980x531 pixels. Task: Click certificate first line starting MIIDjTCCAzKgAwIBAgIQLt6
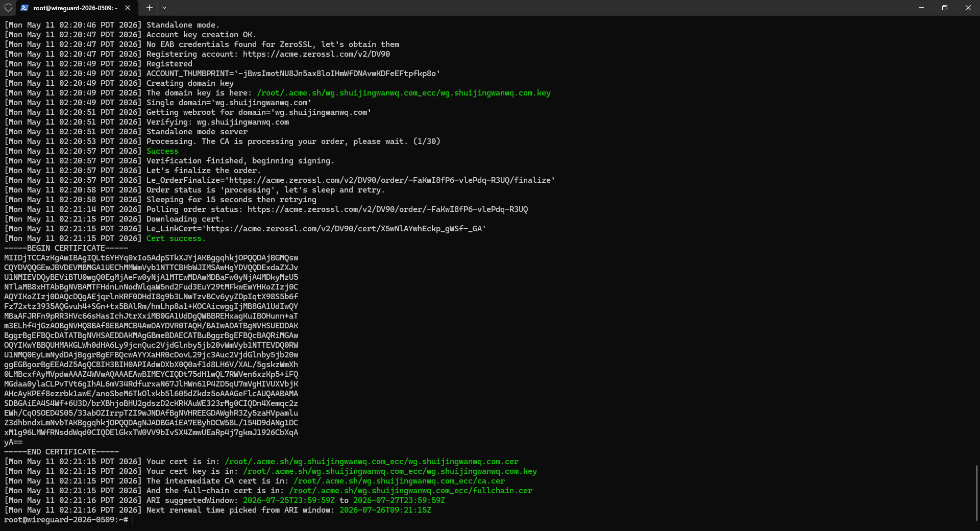[x=151, y=258]
